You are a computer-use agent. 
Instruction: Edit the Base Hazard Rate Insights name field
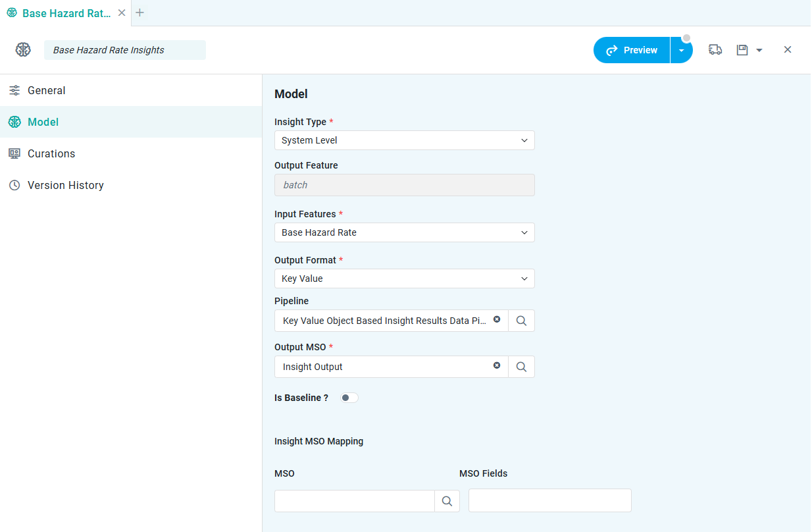(x=125, y=50)
